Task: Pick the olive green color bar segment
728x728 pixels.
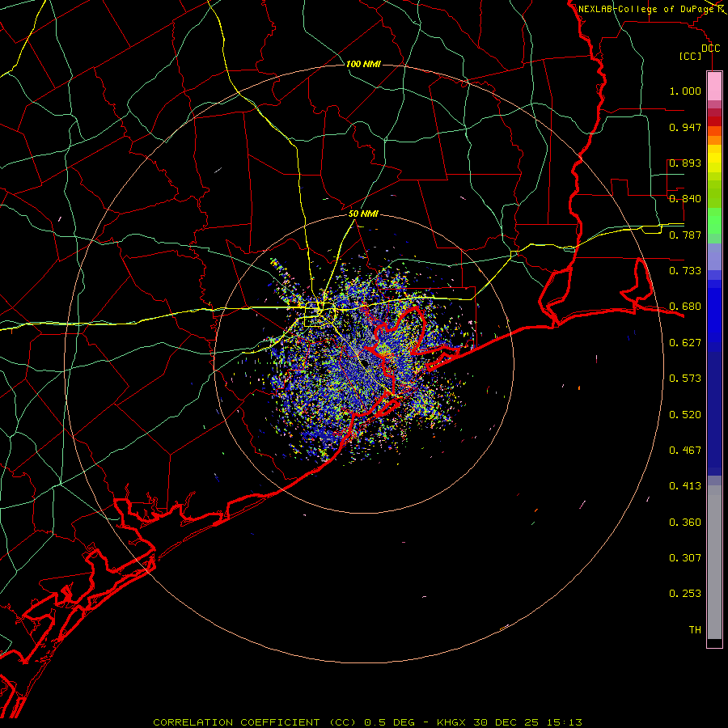Action: point(714,193)
